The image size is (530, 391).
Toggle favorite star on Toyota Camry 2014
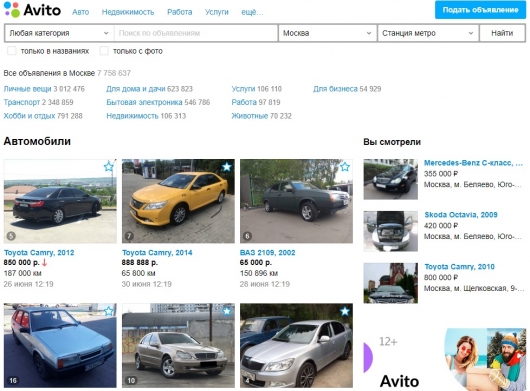click(227, 167)
